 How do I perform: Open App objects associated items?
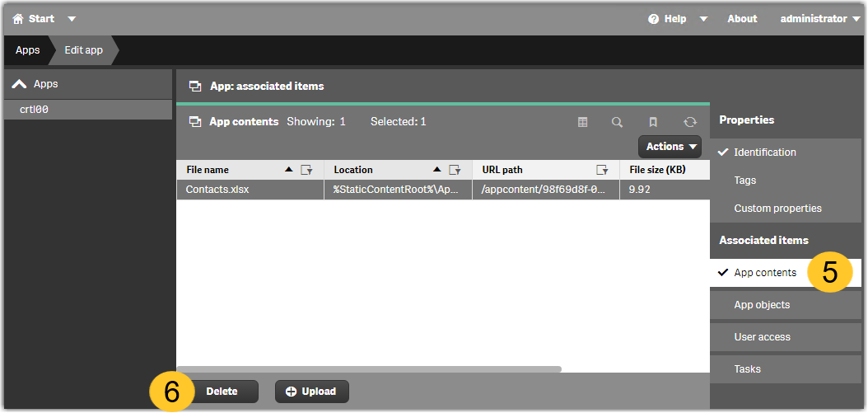point(762,305)
